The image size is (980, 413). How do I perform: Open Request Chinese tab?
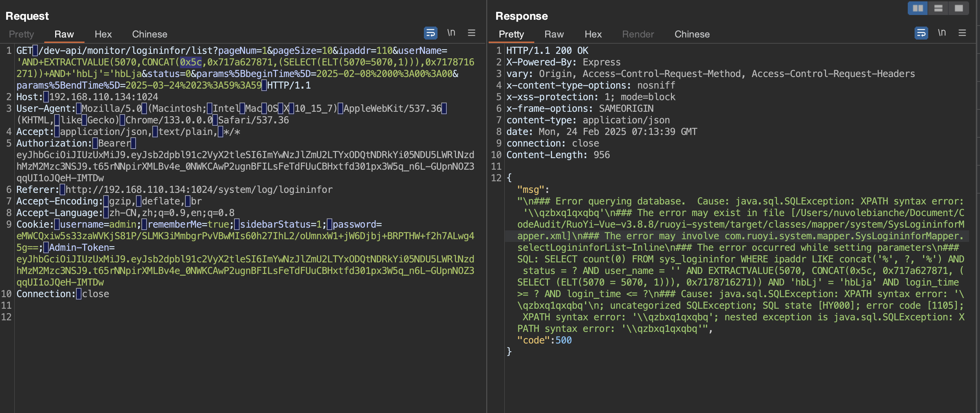150,34
